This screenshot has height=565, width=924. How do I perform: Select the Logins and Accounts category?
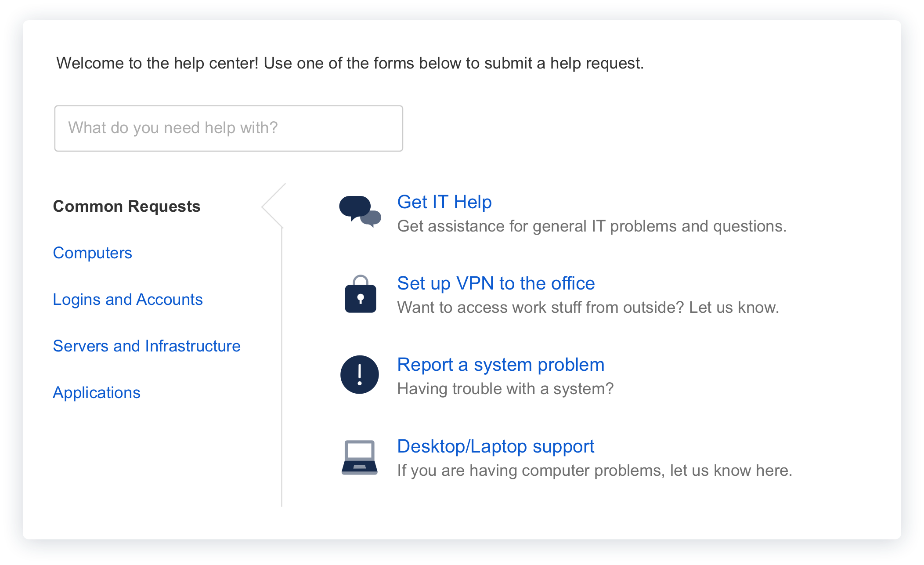[128, 299]
